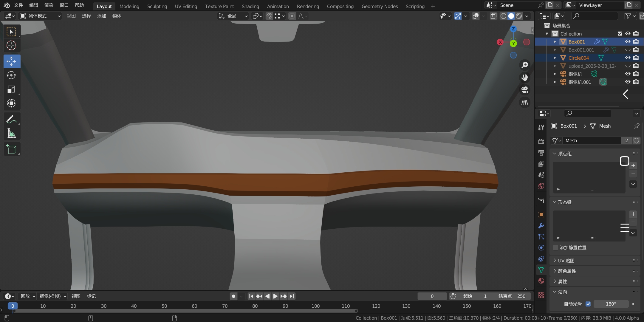Uncheck the 自动光滑 checkbox
Screen dimensions: 644x322
(x=588, y=304)
